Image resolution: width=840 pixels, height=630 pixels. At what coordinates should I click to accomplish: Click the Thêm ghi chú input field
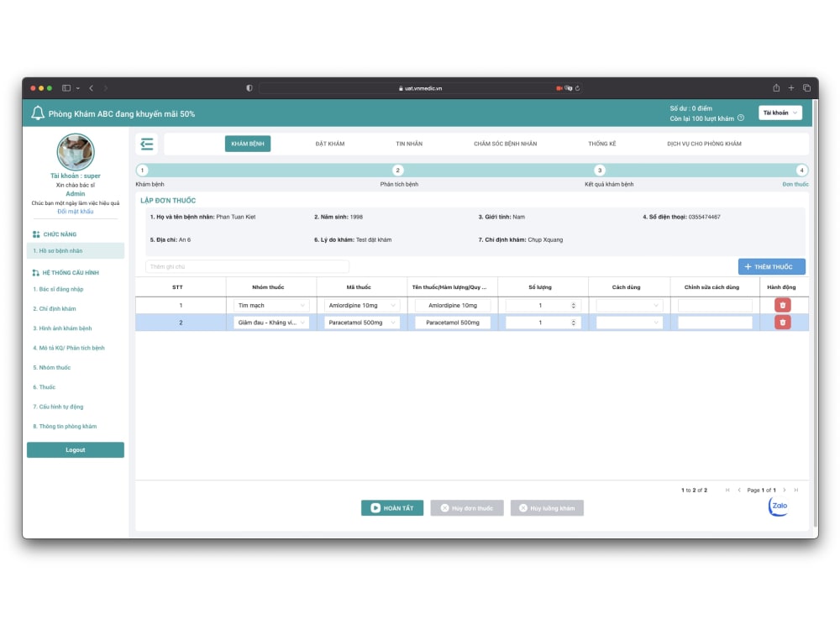pos(247,266)
